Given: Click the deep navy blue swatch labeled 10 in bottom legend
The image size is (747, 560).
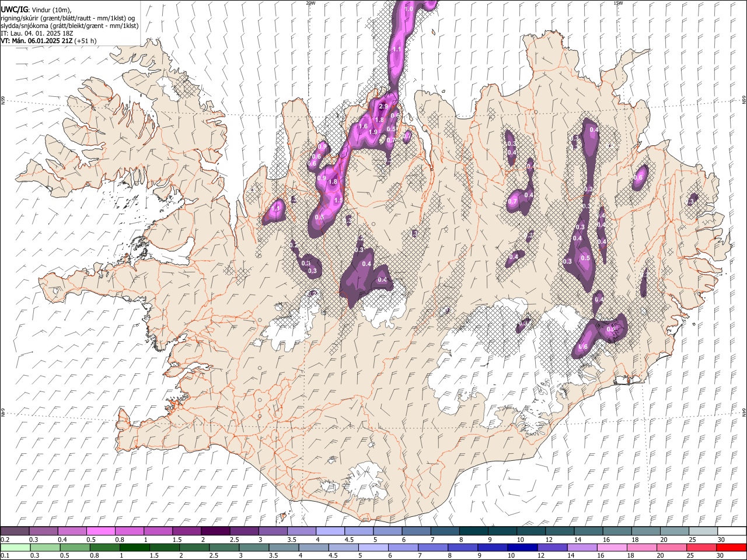Looking at the screenshot, I should [x=522, y=547].
